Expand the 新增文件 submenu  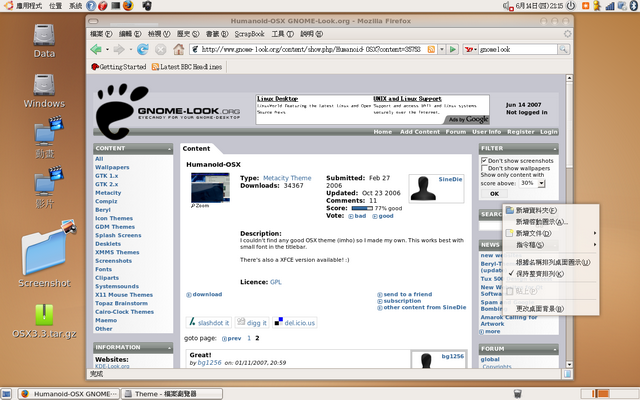tap(551, 233)
